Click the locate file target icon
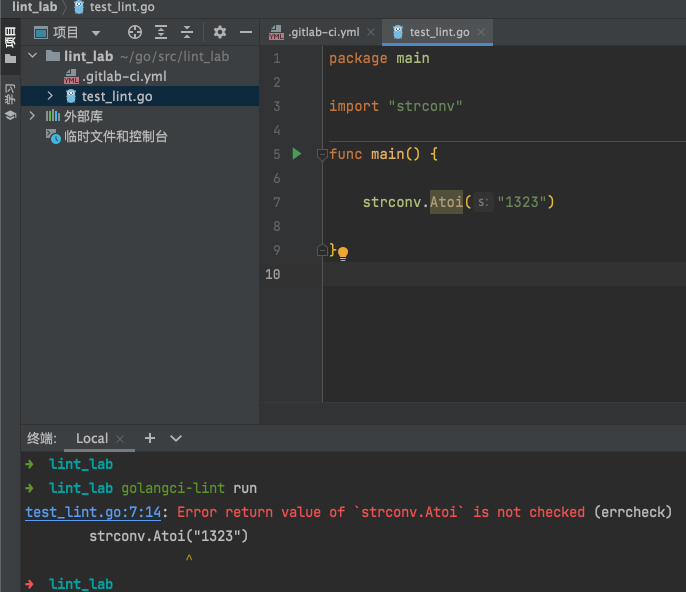The image size is (686, 592). pyautogui.click(x=135, y=32)
